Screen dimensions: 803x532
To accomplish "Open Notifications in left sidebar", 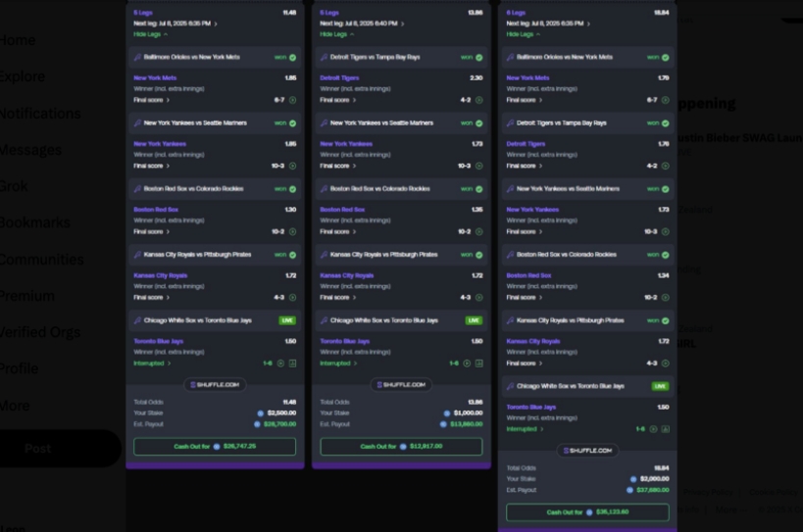I will coord(40,113).
